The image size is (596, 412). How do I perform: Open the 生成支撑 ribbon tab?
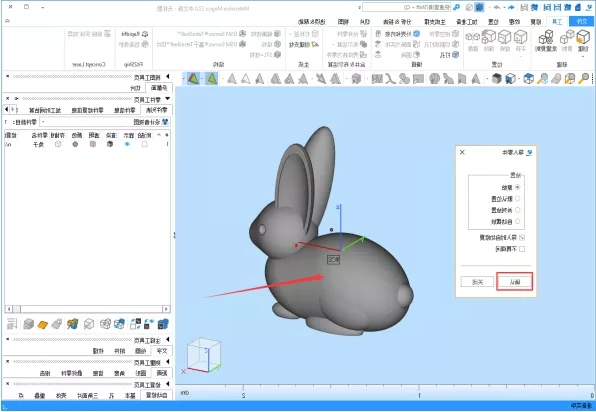pos(435,22)
